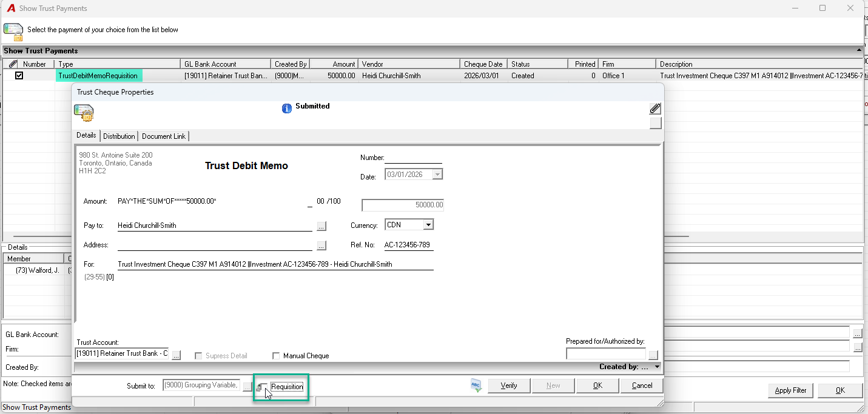The height and width of the screenshot is (414, 868).
Task: Open Pay to lookup ellipsis button
Action: coord(321,226)
